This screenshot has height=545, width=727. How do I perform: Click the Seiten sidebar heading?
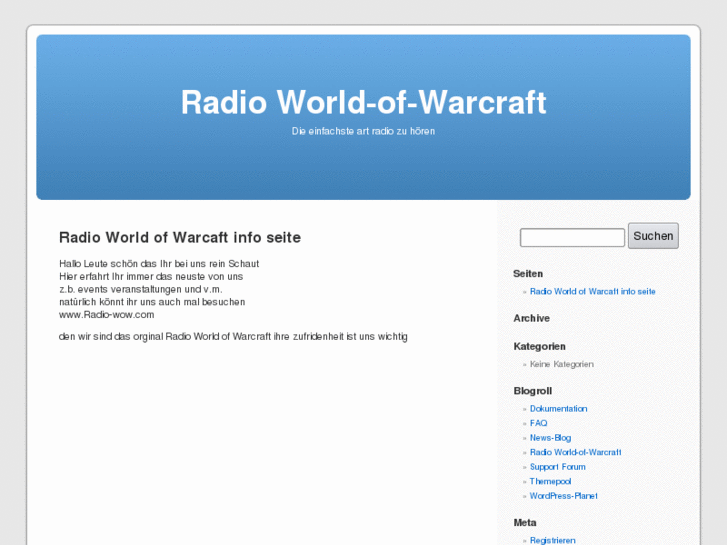click(528, 274)
